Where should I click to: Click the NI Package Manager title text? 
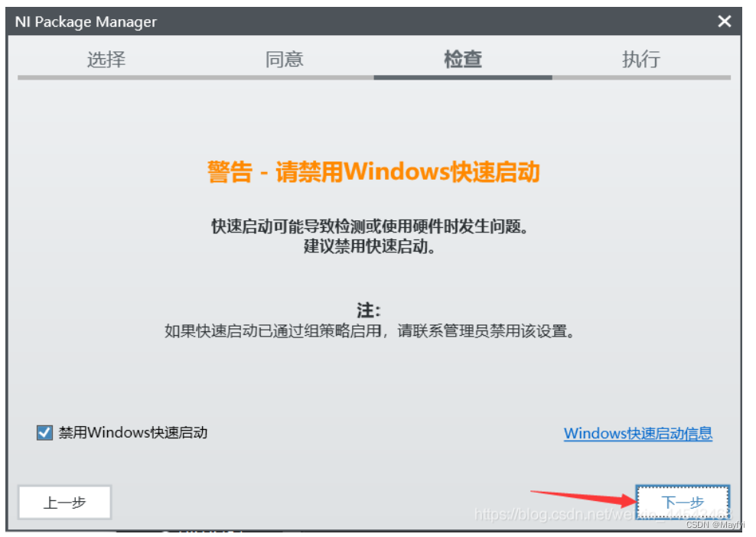click(x=86, y=21)
